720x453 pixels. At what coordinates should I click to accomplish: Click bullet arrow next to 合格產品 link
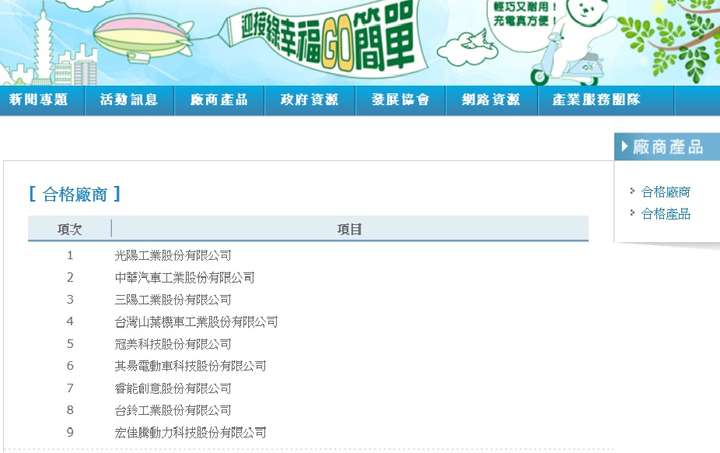pos(633,212)
